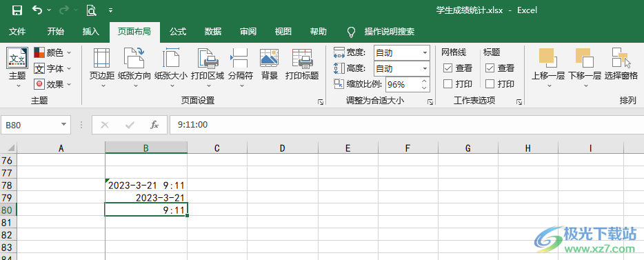
Task: Click the 操作说明搜索 search box
Action: pos(390,32)
